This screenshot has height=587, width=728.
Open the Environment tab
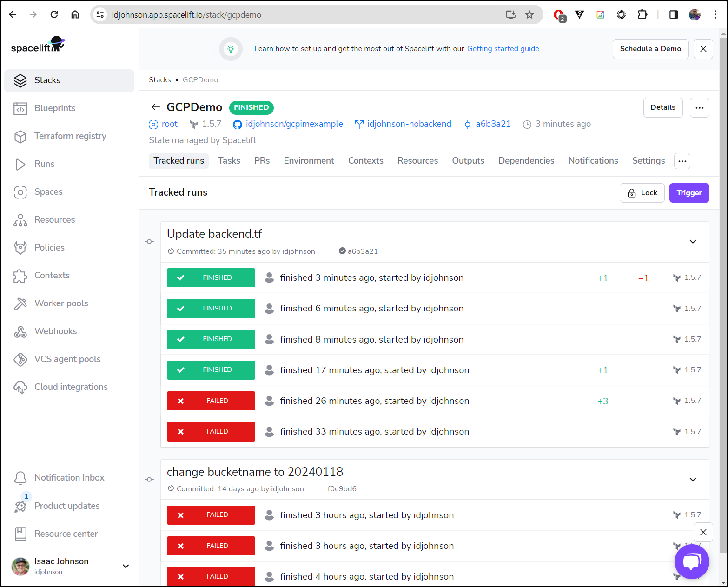click(309, 161)
